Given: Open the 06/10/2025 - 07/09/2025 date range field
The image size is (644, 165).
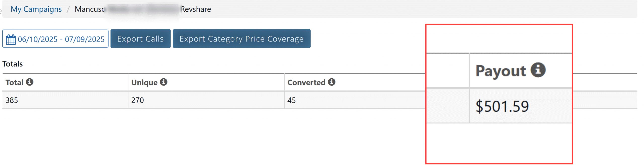Looking at the screenshot, I should [x=61, y=39].
